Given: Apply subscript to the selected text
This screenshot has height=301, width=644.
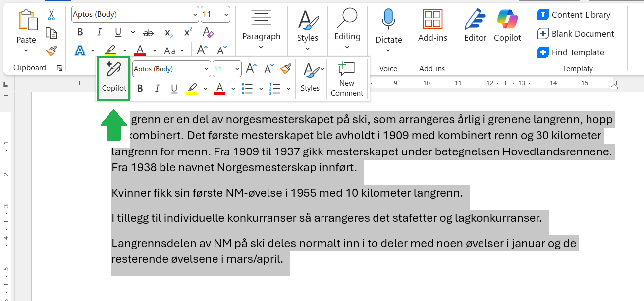Looking at the screenshot, I should (x=168, y=33).
